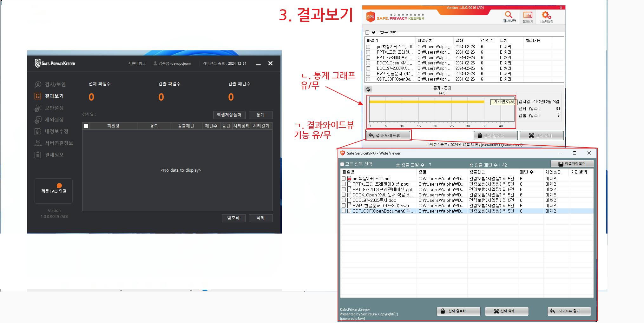Click 선택 삭제 button in Wide Viewer
This screenshot has width=644, height=323.
click(x=507, y=311)
